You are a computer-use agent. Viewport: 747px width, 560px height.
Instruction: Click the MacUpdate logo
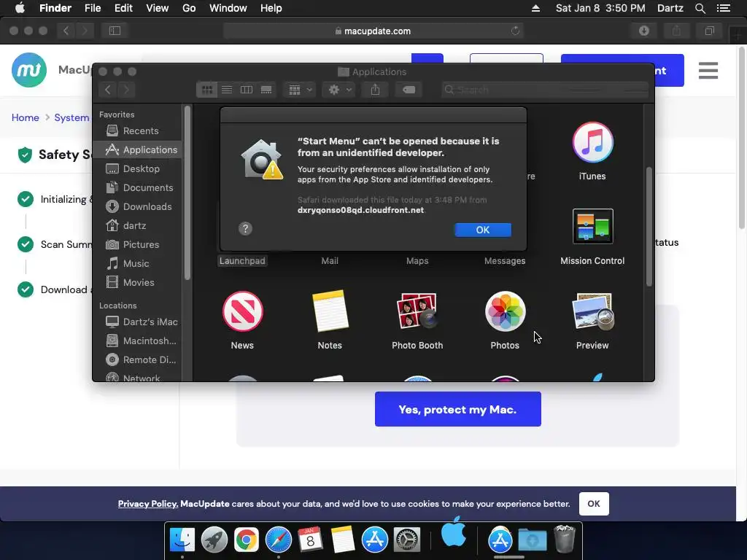[x=29, y=70]
